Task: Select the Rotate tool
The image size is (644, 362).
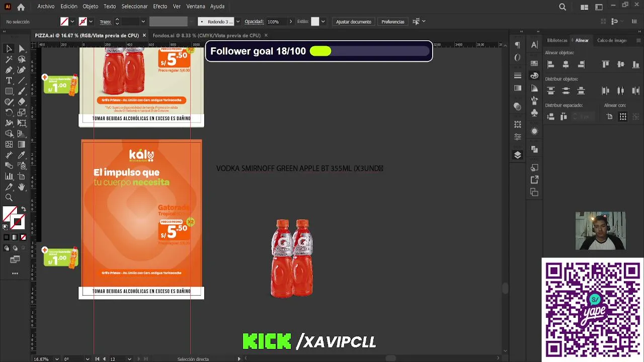Action: [x=9, y=112]
